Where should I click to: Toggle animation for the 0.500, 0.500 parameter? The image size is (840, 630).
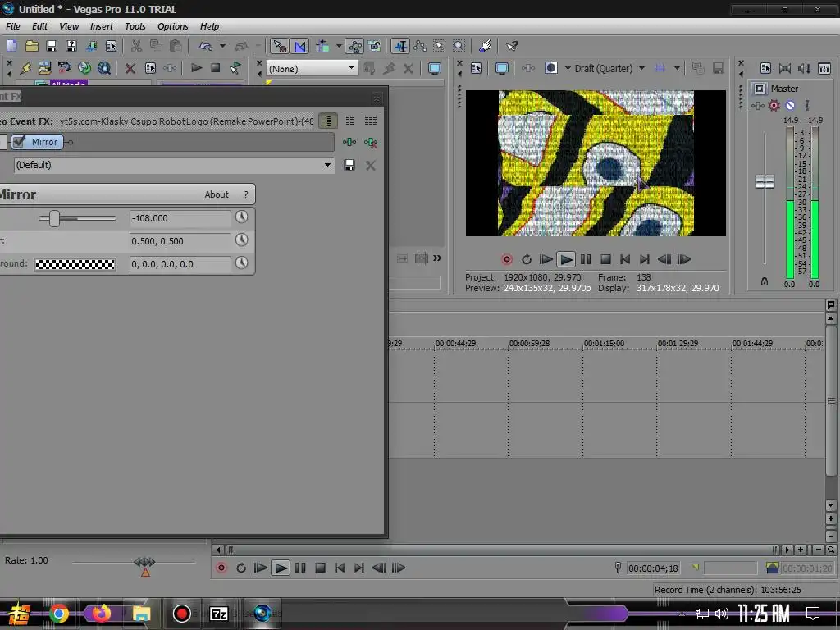242,240
